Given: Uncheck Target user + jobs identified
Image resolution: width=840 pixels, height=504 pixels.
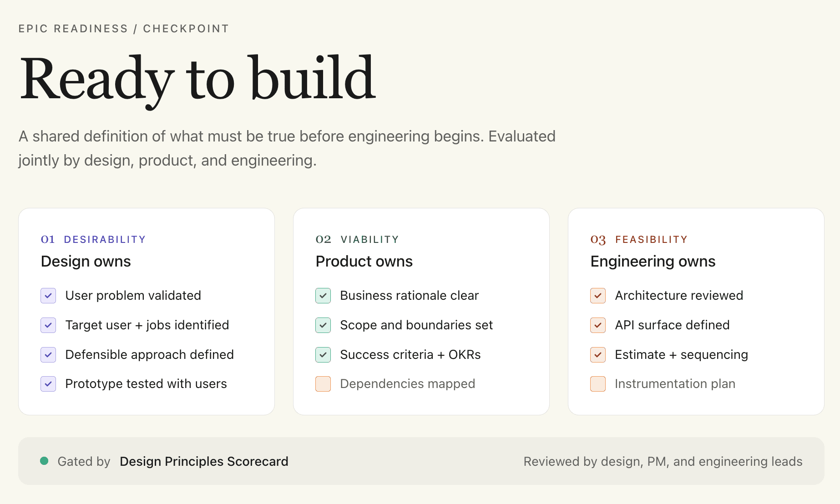Looking at the screenshot, I should click(x=48, y=325).
